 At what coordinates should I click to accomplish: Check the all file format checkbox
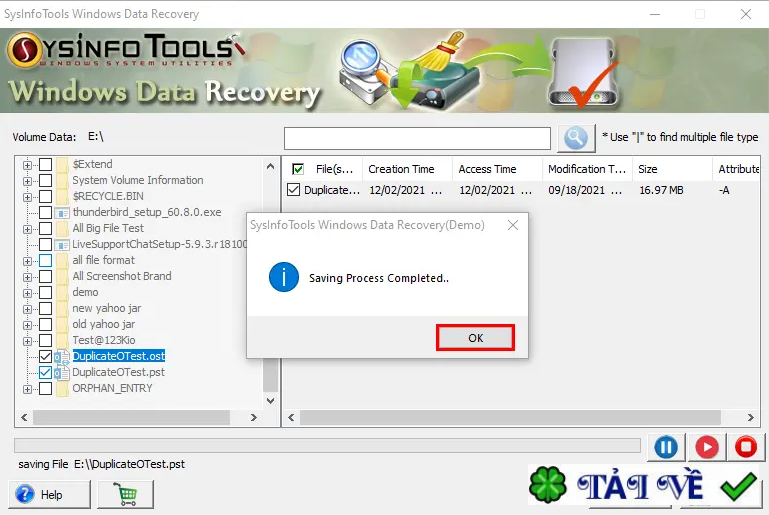[x=45, y=260]
